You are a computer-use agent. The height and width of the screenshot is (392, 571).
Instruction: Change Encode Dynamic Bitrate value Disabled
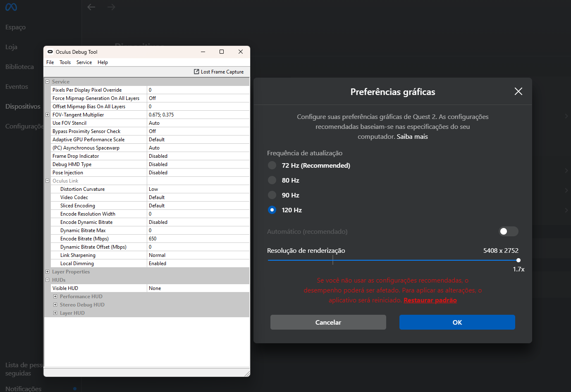click(198, 222)
